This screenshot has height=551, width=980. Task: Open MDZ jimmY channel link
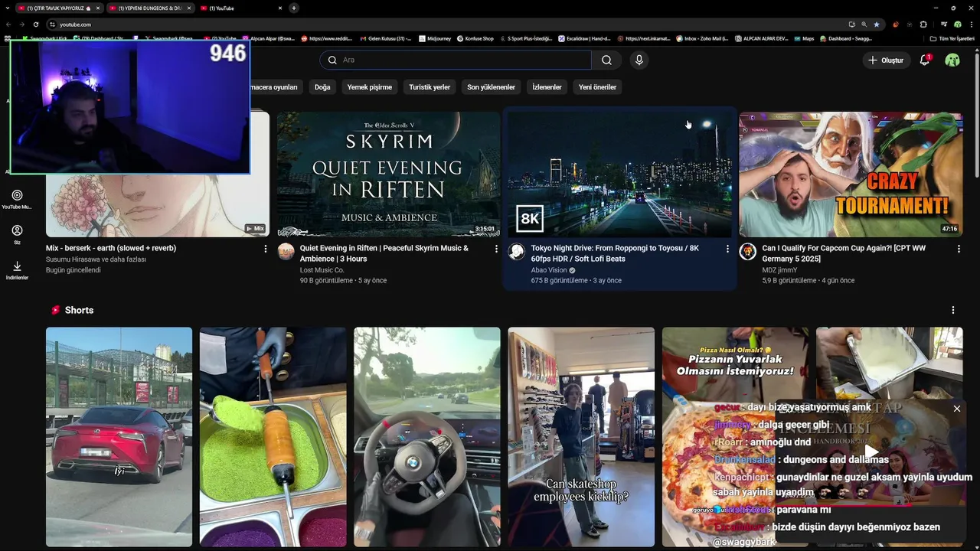pyautogui.click(x=779, y=270)
